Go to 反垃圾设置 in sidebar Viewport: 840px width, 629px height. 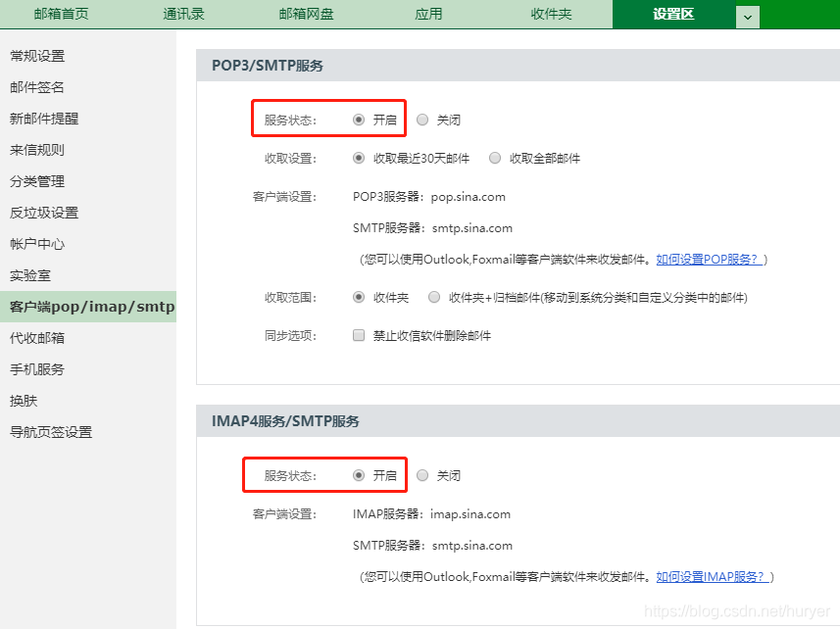click(44, 213)
